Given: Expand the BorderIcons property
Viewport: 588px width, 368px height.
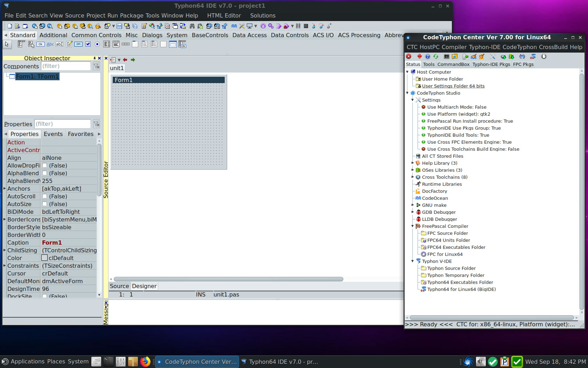Looking at the screenshot, I should point(5,219).
